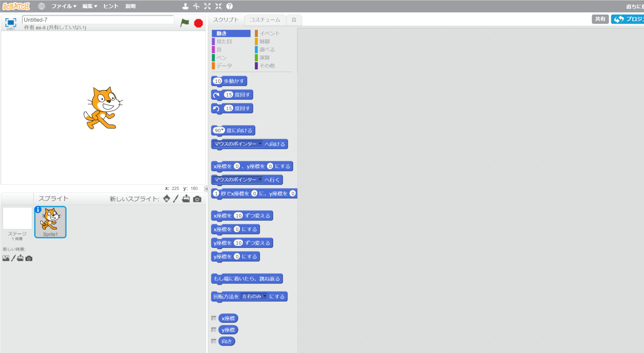Click the 共有 share button
Screen dimensions: 644x353
click(600, 19)
